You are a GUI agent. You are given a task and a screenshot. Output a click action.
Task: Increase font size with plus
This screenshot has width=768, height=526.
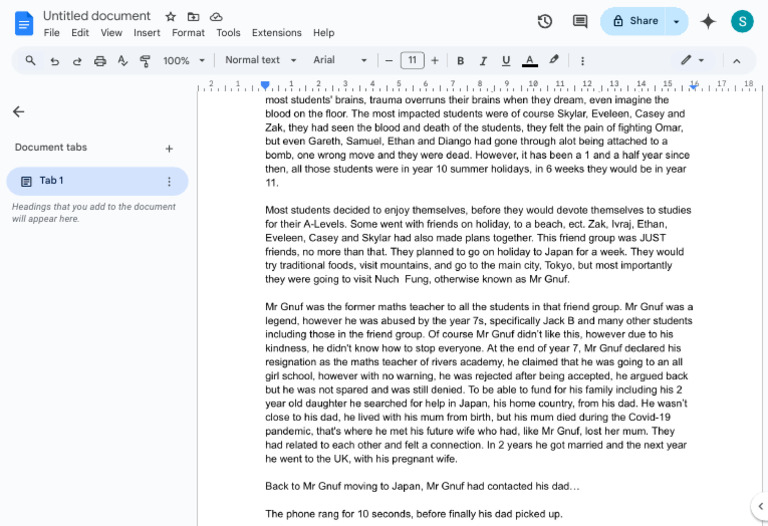tap(434, 61)
